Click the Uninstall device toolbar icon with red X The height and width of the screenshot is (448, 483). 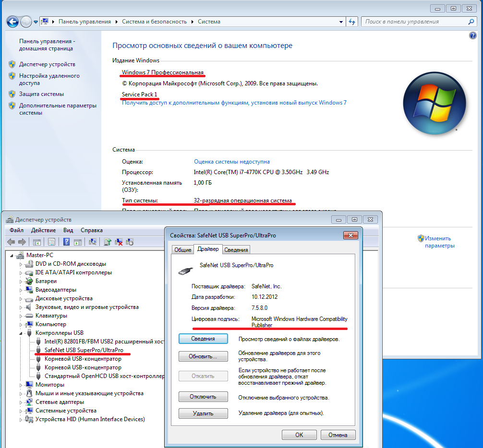[119, 242]
